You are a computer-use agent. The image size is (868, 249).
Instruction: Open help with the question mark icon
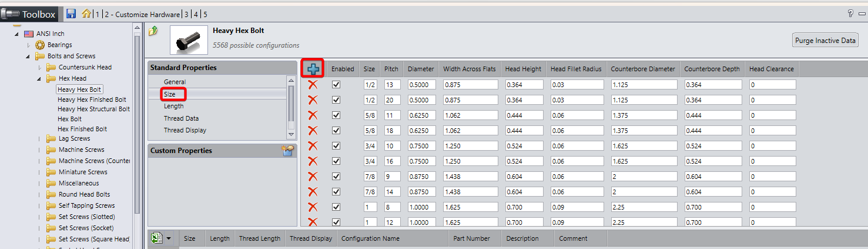[850, 14]
